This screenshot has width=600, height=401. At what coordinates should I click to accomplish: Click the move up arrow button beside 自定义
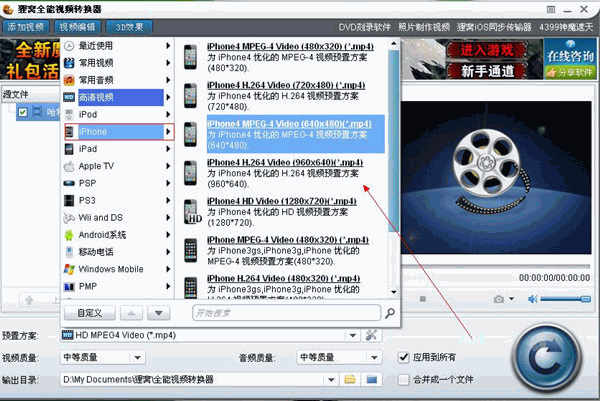point(131,313)
